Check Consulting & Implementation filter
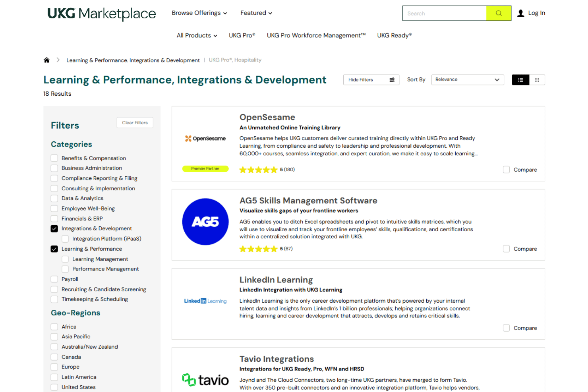 [x=54, y=188]
